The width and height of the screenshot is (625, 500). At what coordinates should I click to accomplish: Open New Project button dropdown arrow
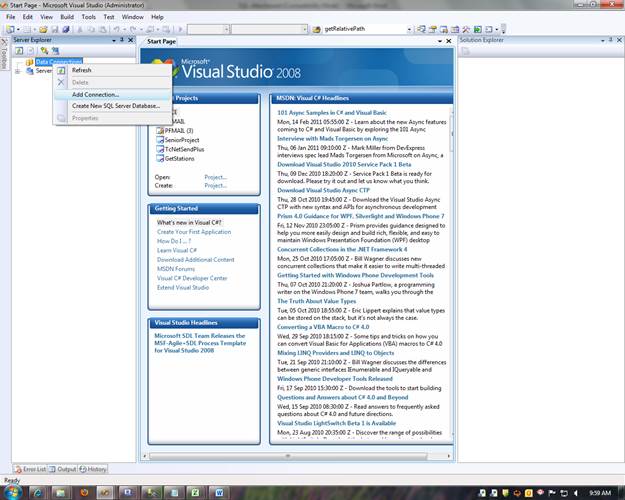pyautogui.click(x=18, y=30)
